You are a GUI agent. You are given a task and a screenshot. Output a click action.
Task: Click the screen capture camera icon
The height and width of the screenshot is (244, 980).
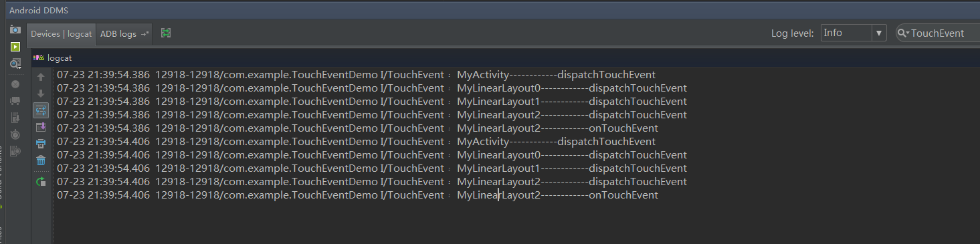point(15,29)
